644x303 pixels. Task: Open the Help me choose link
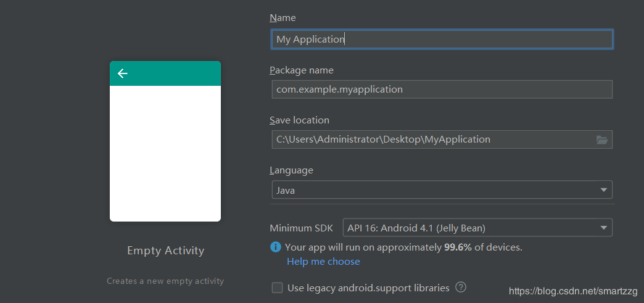(323, 262)
